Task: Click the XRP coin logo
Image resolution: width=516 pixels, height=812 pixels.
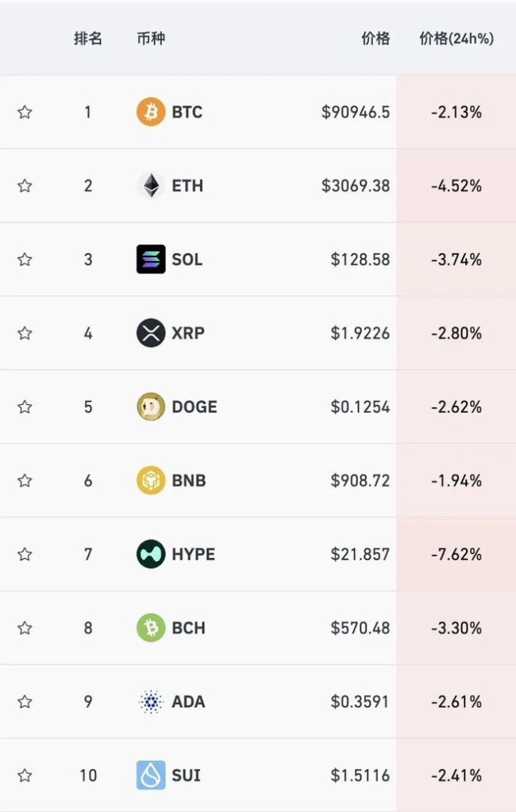Action: (151, 333)
